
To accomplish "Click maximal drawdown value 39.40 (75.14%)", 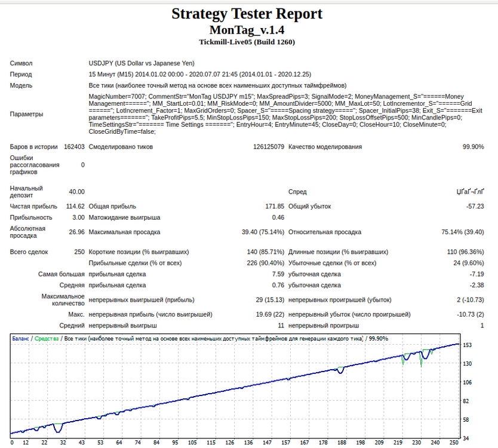I will coord(263,232).
